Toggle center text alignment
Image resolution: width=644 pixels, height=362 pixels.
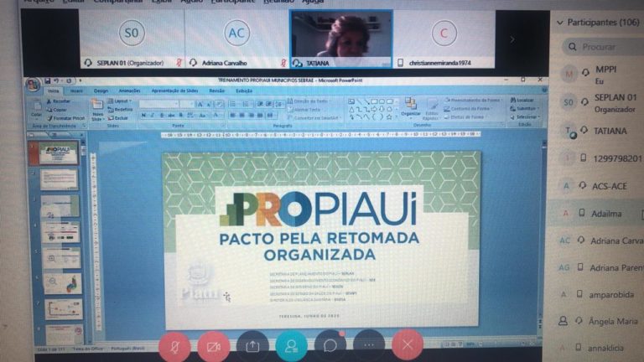(x=241, y=116)
